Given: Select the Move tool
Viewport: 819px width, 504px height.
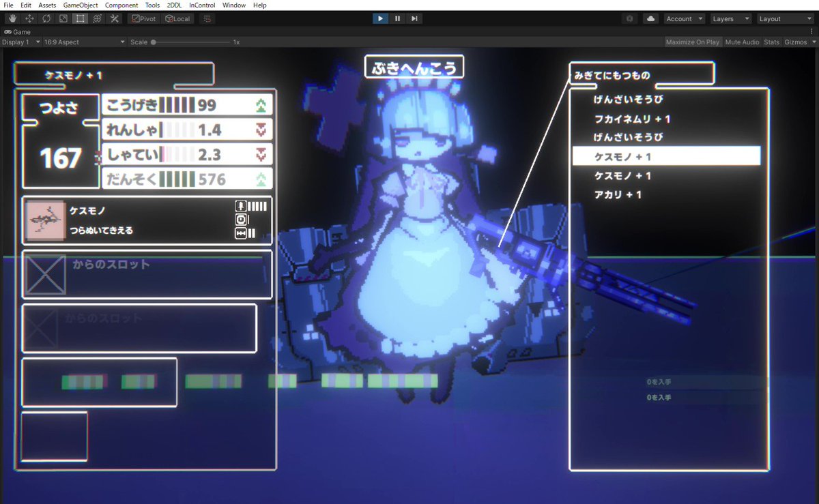Looking at the screenshot, I should coord(29,18).
